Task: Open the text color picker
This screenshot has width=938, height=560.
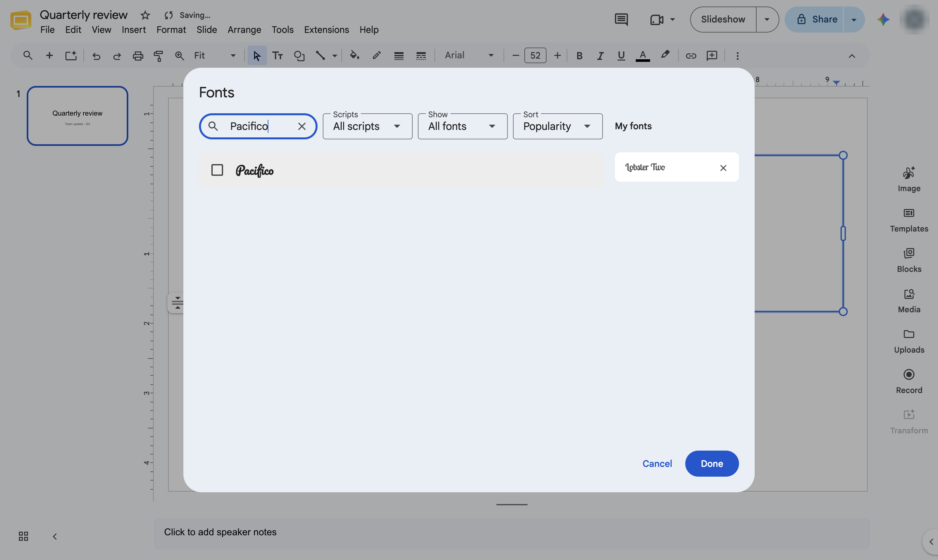Action: (643, 56)
